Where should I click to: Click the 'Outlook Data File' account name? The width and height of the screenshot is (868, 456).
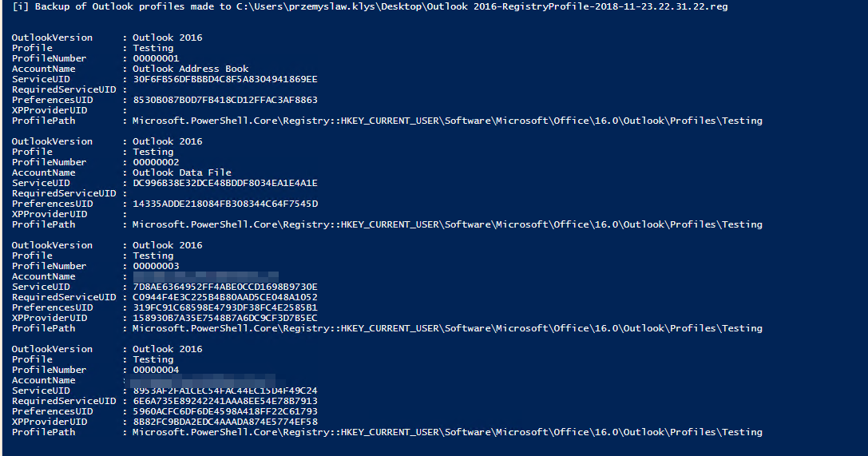tap(182, 172)
